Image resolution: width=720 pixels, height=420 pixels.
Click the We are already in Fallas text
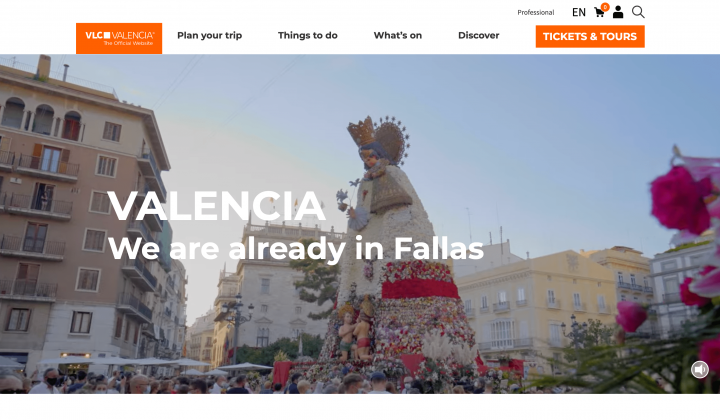pyautogui.click(x=296, y=248)
